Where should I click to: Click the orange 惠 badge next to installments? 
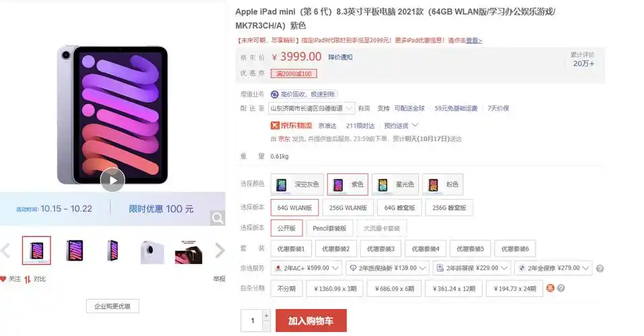[x=551, y=288]
